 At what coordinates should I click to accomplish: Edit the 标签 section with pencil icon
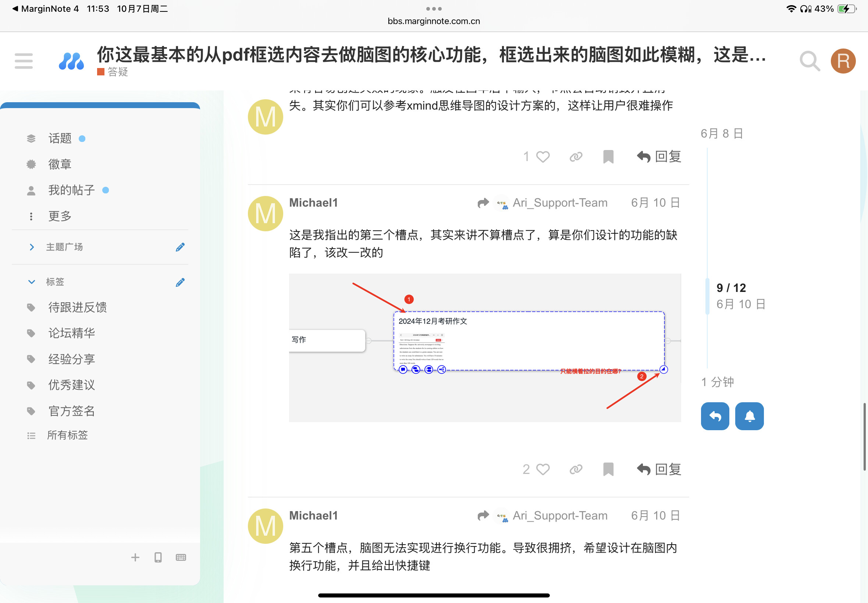tap(180, 282)
